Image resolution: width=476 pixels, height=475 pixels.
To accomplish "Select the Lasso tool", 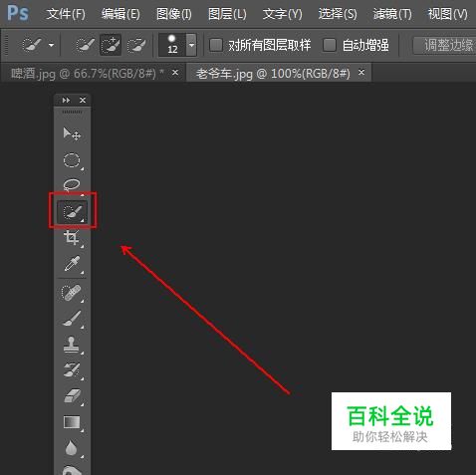I will (72, 184).
